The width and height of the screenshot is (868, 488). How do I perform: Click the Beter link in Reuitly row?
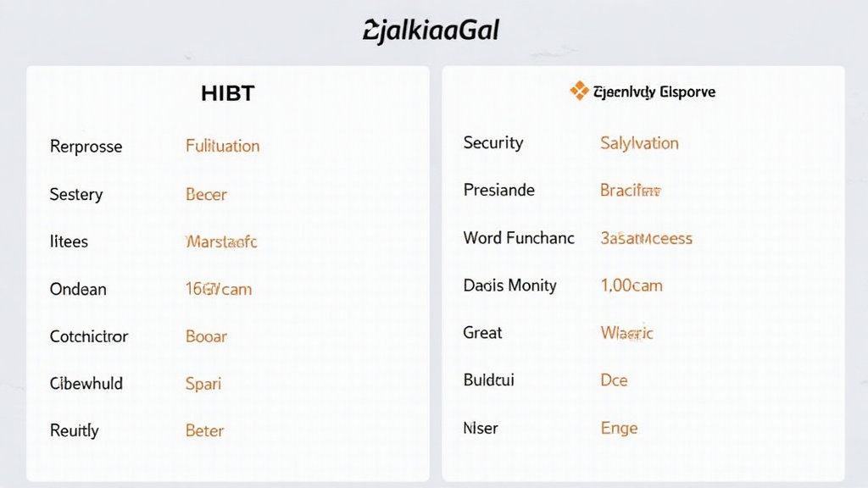(x=204, y=430)
